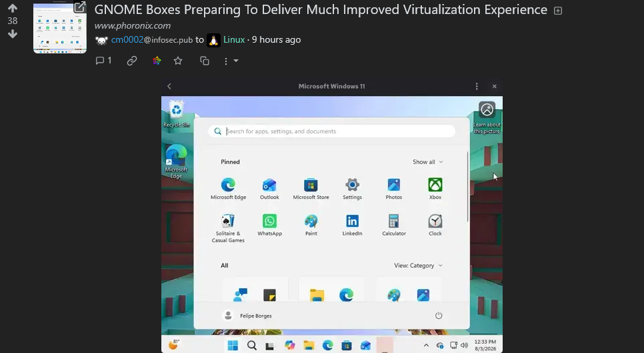Viewport: 644px width, 353px height.
Task: Click the colorful fediverse link icon
Action: coord(157,61)
